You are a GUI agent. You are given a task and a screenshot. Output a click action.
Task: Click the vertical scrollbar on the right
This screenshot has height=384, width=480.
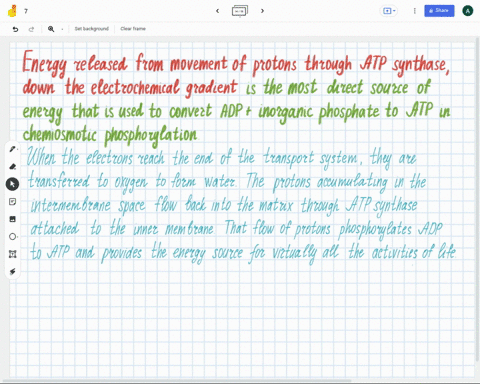(x=477, y=200)
